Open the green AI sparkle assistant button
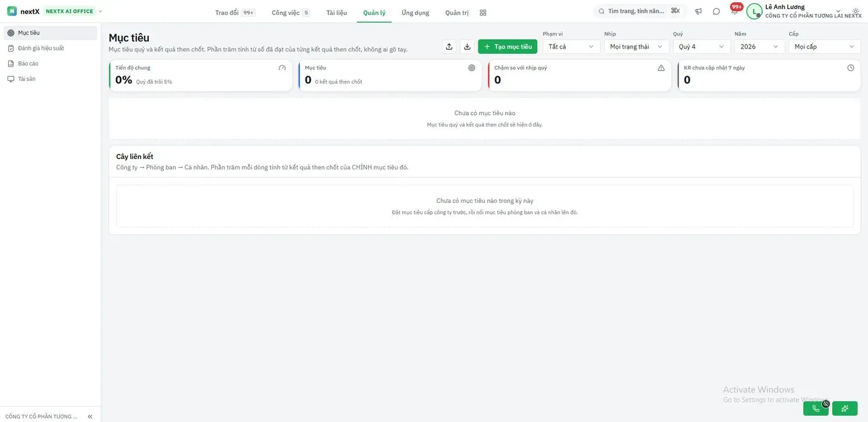 pyautogui.click(x=845, y=409)
